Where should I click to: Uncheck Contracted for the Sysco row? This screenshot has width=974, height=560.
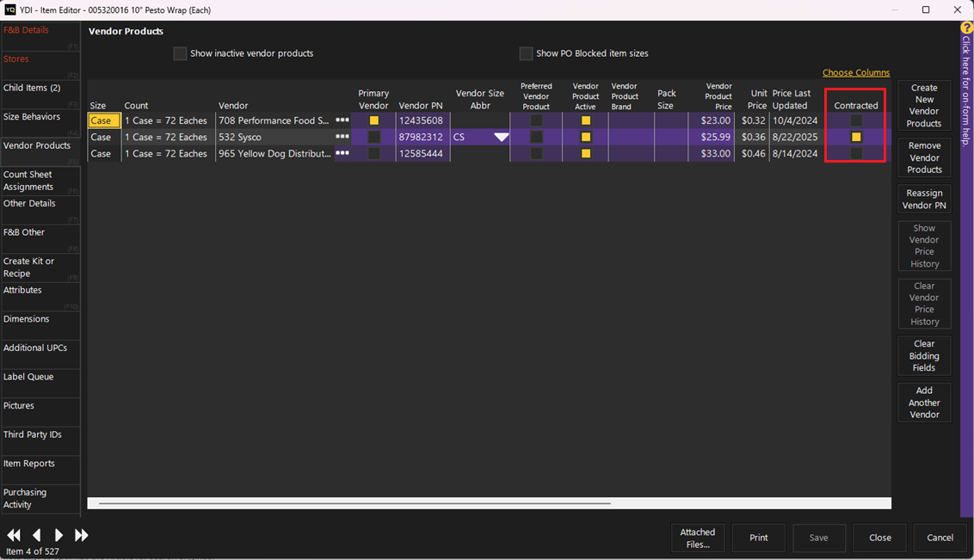coord(856,137)
